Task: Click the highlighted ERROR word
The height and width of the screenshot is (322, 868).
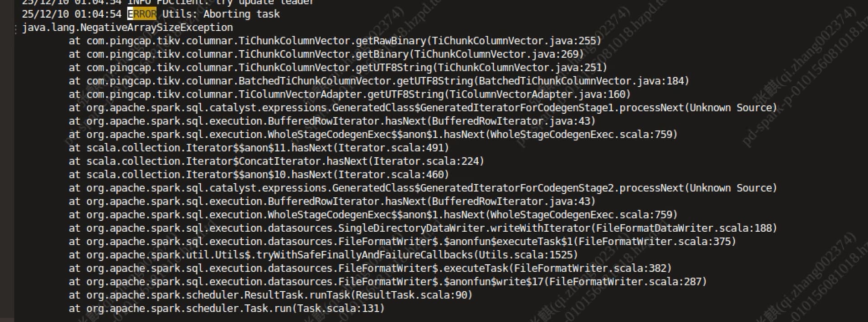Action: [142, 14]
